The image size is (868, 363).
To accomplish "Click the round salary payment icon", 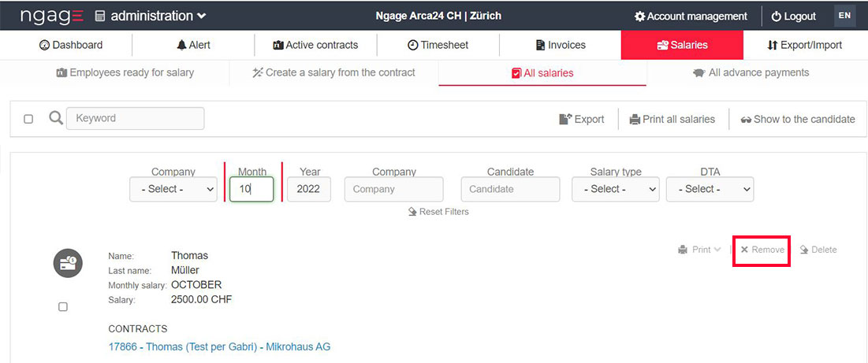I will click(x=68, y=263).
